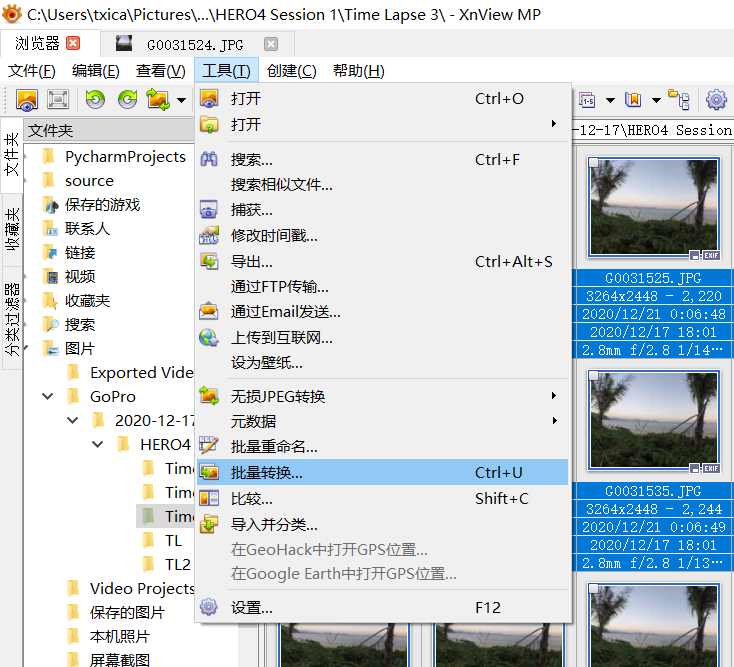Close the G0031524.JPG tab

270,44
